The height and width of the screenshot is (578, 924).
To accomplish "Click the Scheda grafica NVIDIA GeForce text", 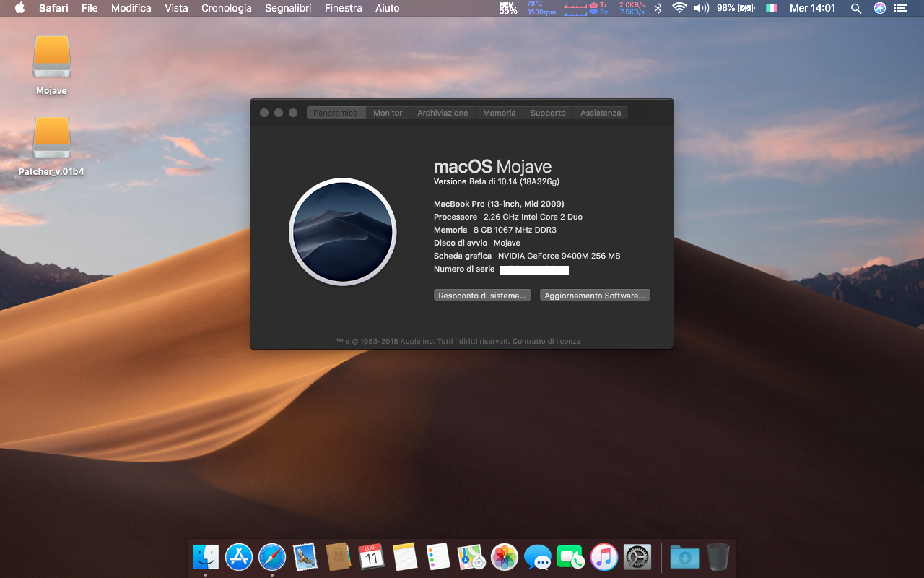I will 527,256.
